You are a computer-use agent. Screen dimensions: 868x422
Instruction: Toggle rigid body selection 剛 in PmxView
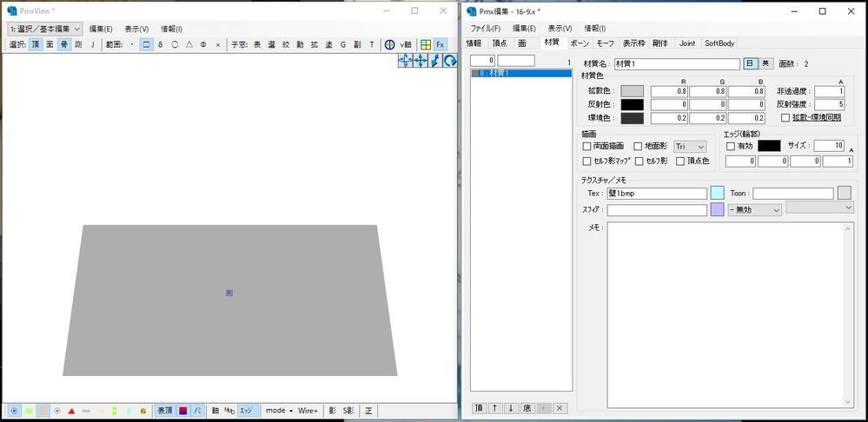[78, 45]
